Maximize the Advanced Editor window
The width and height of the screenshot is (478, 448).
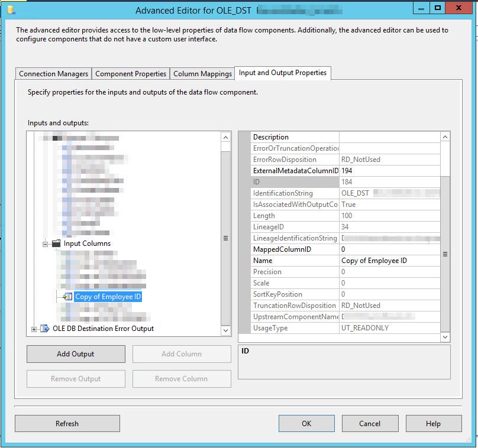pyautogui.click(x=438, y=8)
